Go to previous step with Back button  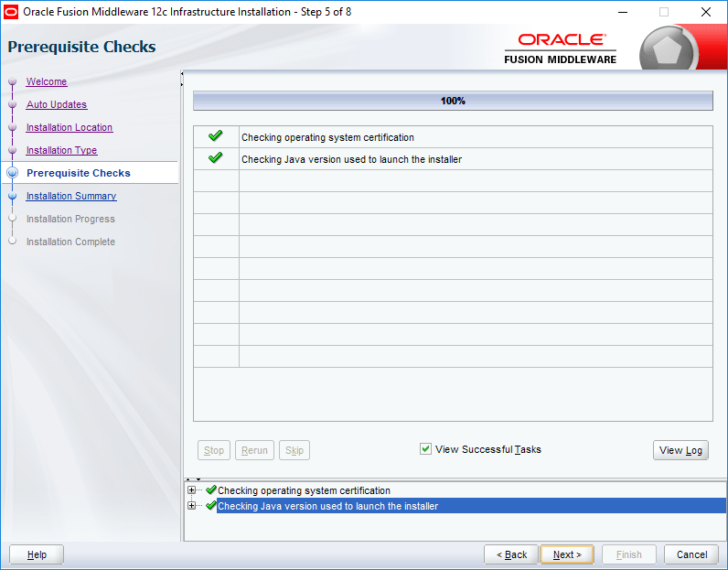point(510,554)
